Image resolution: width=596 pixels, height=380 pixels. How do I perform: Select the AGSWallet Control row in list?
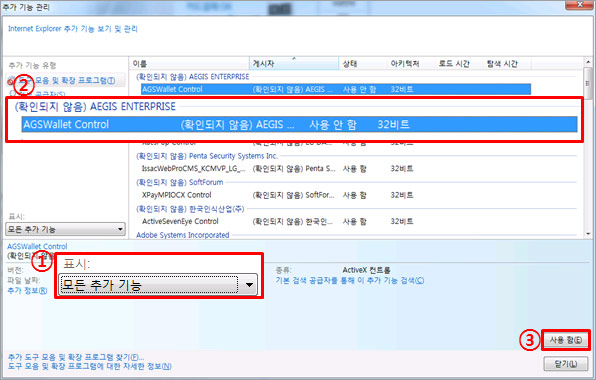pyautogui.click(x=336, y=89)
